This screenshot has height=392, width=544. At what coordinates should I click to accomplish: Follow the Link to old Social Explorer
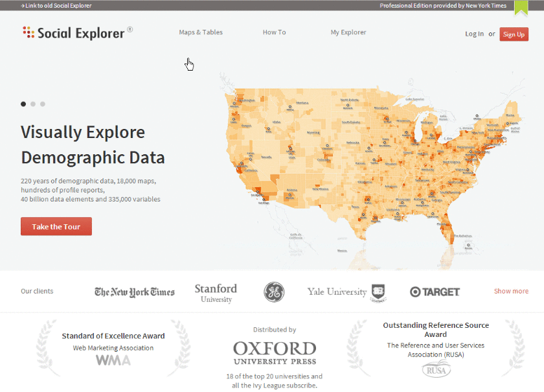pos(58,5)
